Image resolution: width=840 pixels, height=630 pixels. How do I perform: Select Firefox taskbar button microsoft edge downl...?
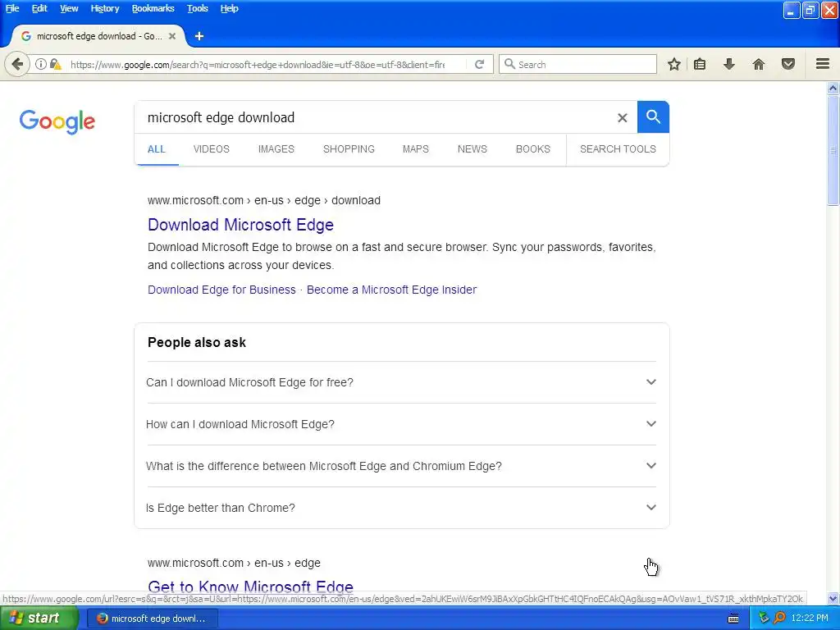coord(152,619)
